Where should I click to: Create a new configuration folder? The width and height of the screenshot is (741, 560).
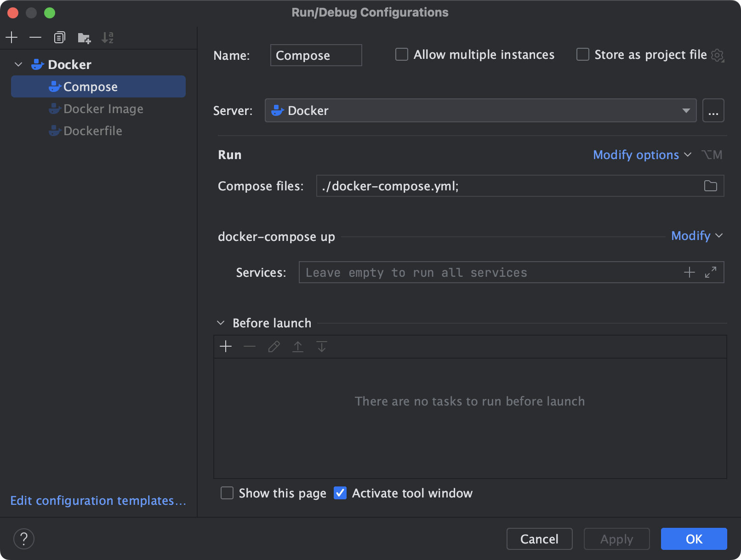[84, 38]
